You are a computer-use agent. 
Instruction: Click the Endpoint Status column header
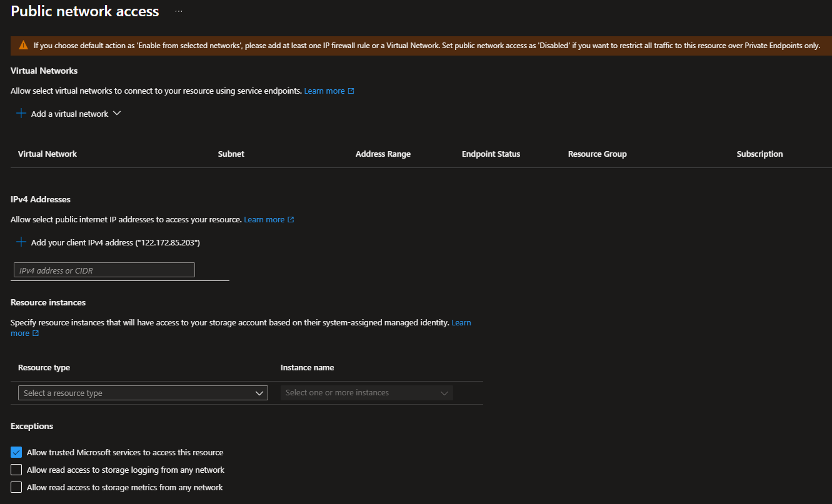491,154
